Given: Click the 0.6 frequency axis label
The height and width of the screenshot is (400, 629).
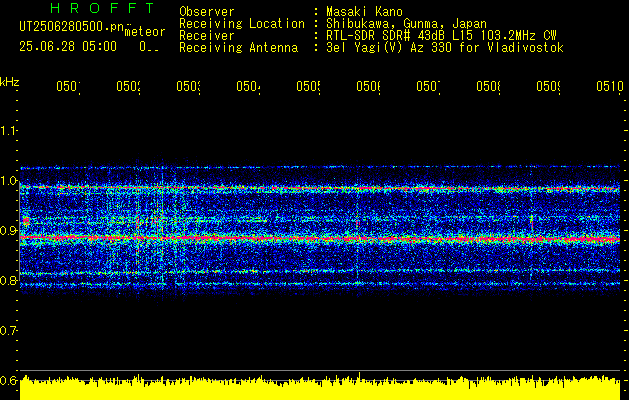Looking at the screenshot, I should coord(8,380).
